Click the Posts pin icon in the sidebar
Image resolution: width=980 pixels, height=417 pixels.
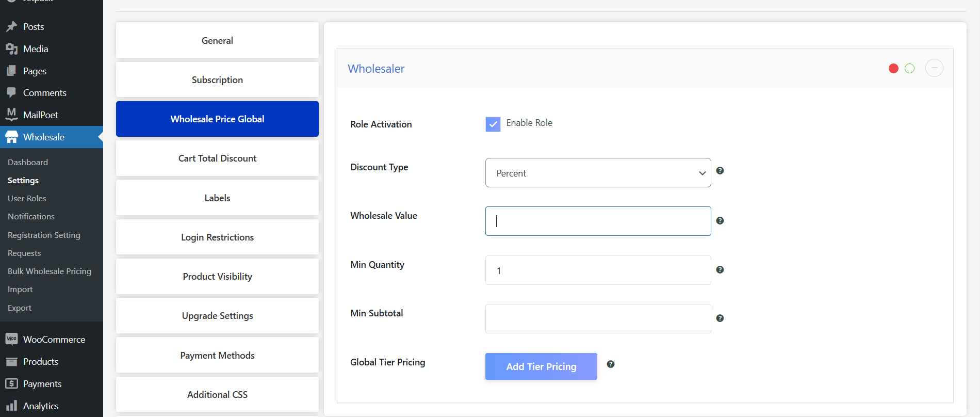pos(11,26)
